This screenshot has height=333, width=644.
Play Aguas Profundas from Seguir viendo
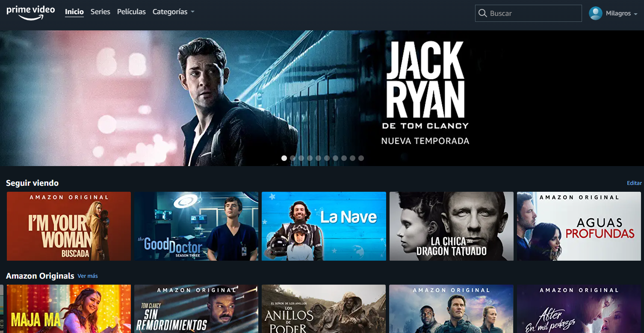(x=579, y=226)
